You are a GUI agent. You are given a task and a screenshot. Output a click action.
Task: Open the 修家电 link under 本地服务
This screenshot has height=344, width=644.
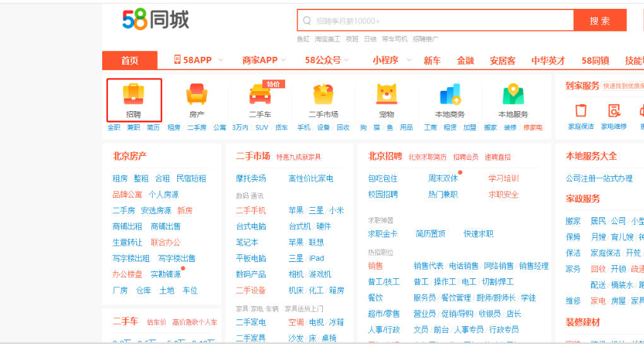click(x=533, y=128)
